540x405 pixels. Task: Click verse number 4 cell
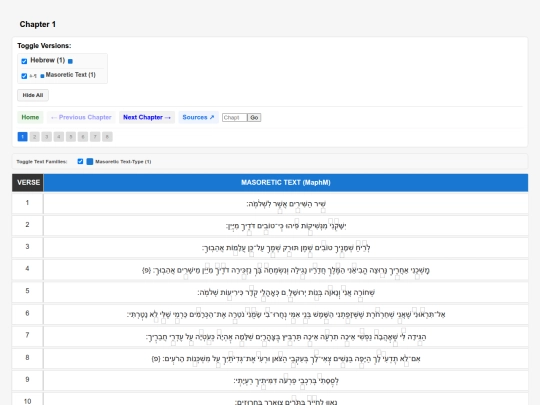28,269
